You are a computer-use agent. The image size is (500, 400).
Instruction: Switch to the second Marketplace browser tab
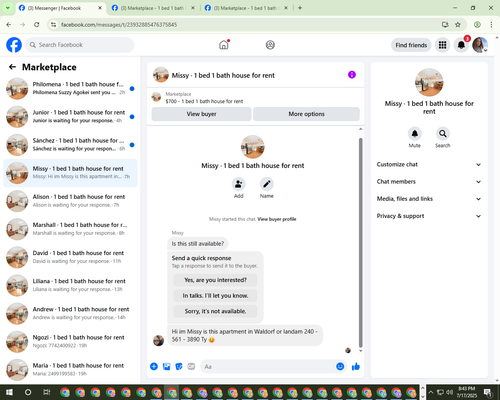153,8
